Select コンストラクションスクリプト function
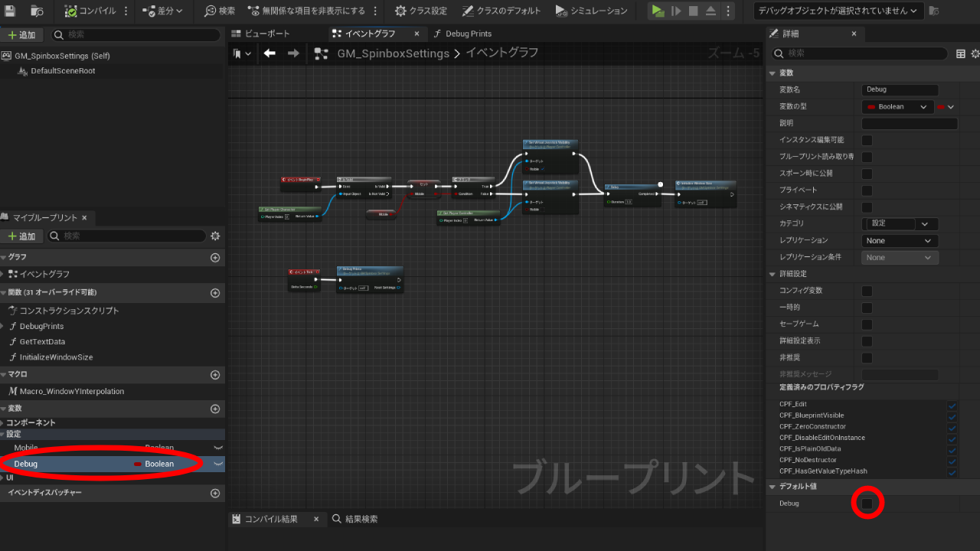This screenshot has height=551, width=980. click(69, 311)
